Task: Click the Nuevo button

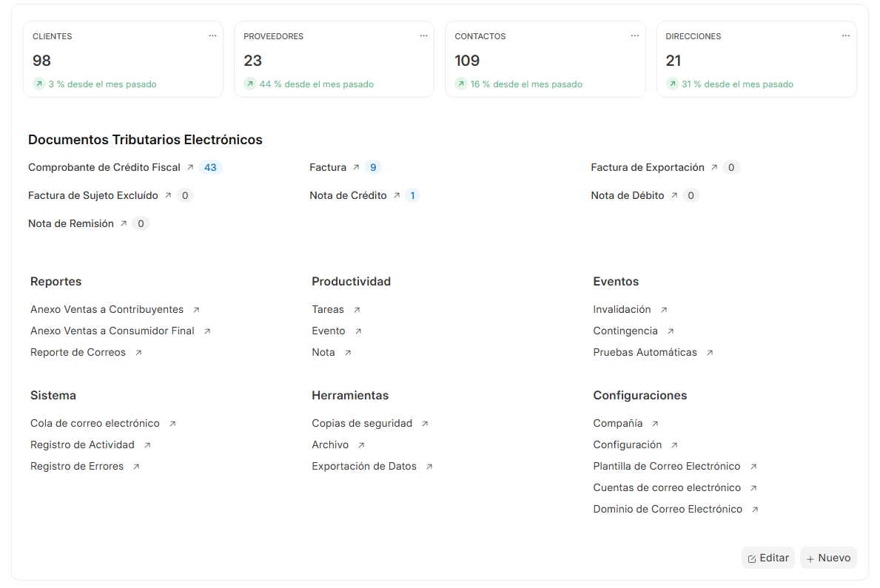Action: 828,558
